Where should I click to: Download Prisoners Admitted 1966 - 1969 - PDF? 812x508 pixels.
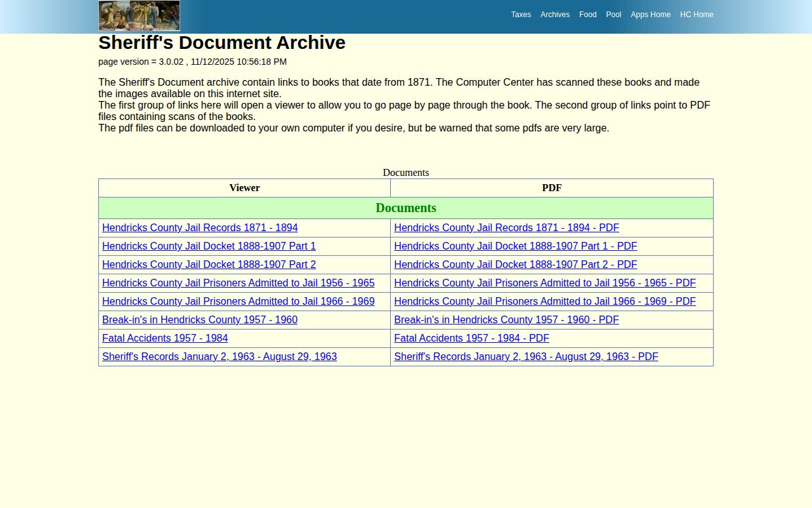[x=545, y=301]
